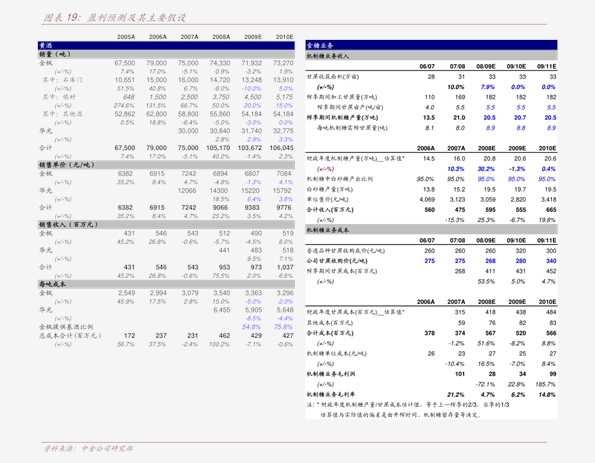Click the 74,330 sales volume cell

pyautogui.click(x=220, y=63)
